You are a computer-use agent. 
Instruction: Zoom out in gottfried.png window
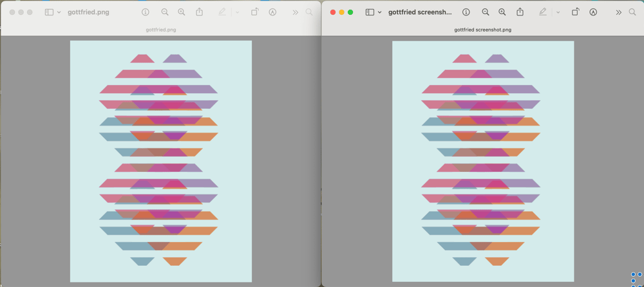[165, 12]
